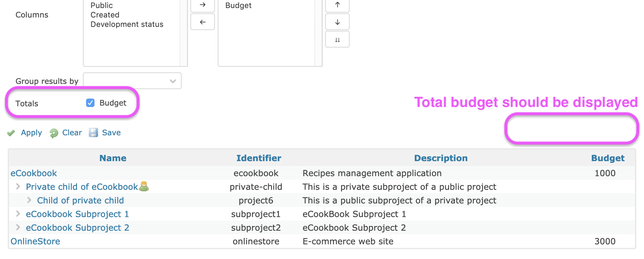Viewport: 644px width, 259px height.
Task: Open the OnlineStore project link
Action: (35, 242)
